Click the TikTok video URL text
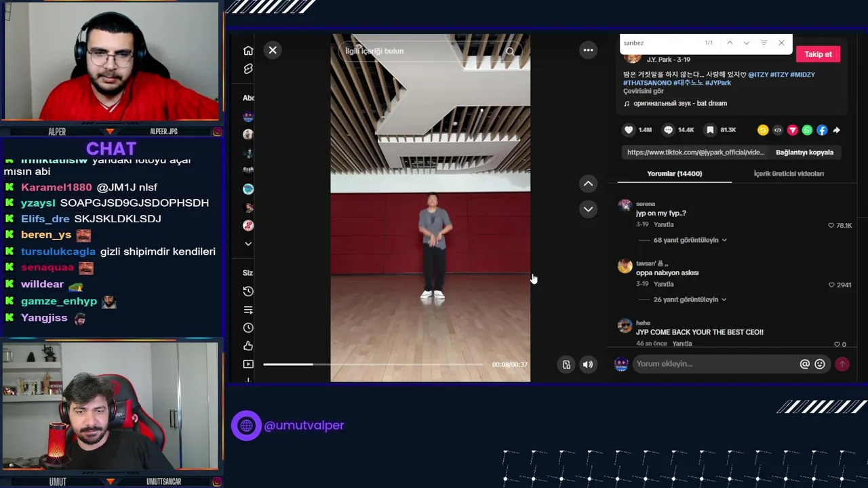Viewport: 868px width, 488px height. click(695, 152)
